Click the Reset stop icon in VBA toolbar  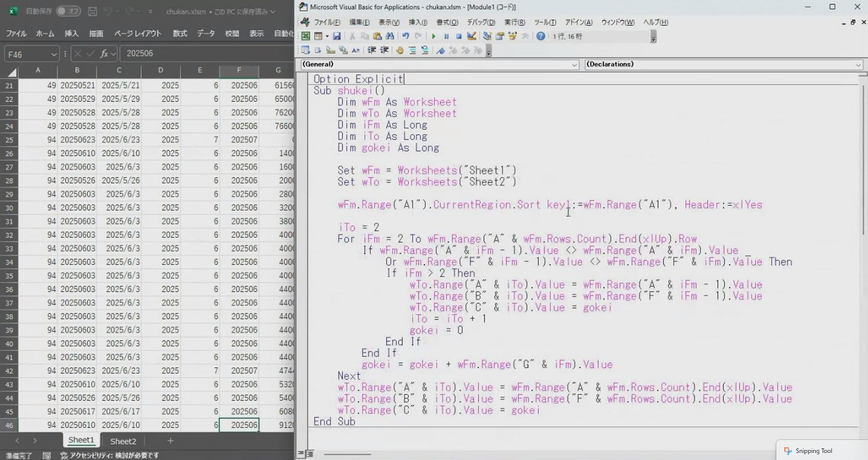click(x=459, y=36)
